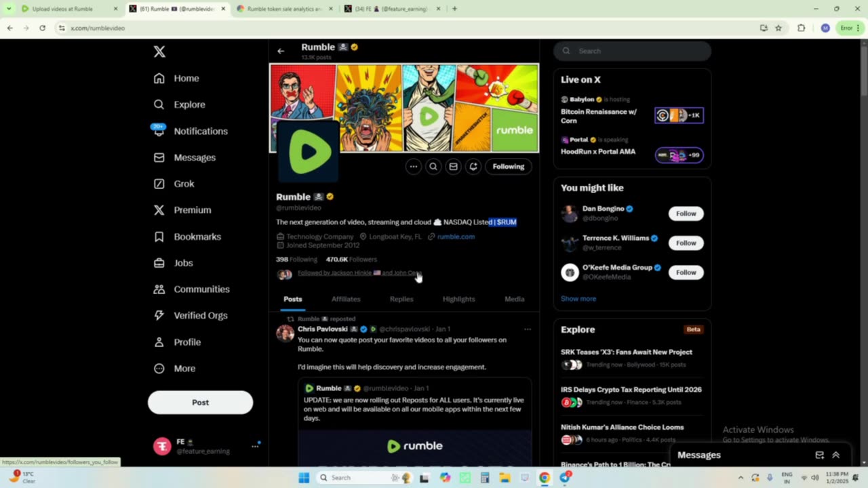Follow Terrence K. Williams
The image size is (868, 488).
[686, 243]
